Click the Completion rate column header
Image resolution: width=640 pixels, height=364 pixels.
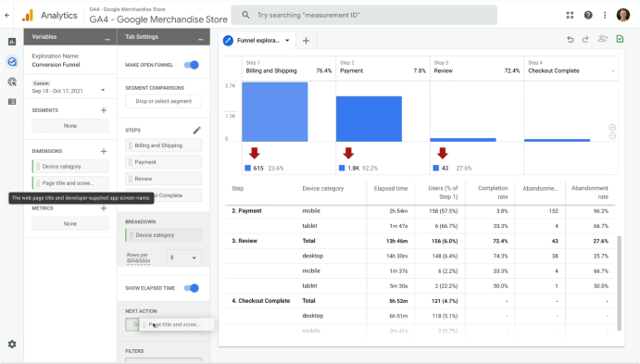(493, 193)
